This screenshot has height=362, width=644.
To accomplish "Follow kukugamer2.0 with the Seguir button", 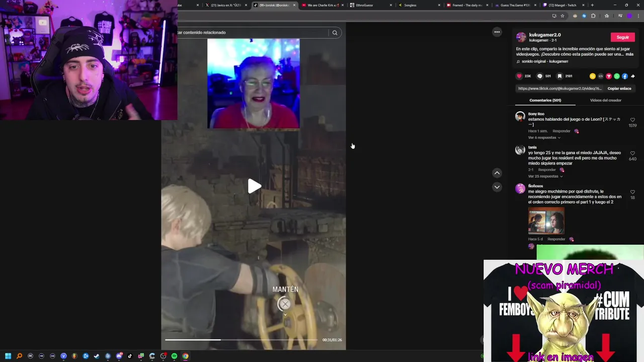I will [622, 37].
